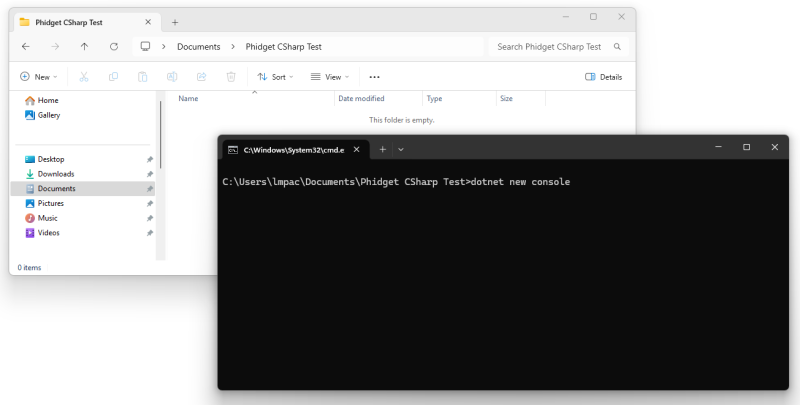
Task: Close the Phidget CSharp Test Explorer tab
Action: [x=148, y=22]
